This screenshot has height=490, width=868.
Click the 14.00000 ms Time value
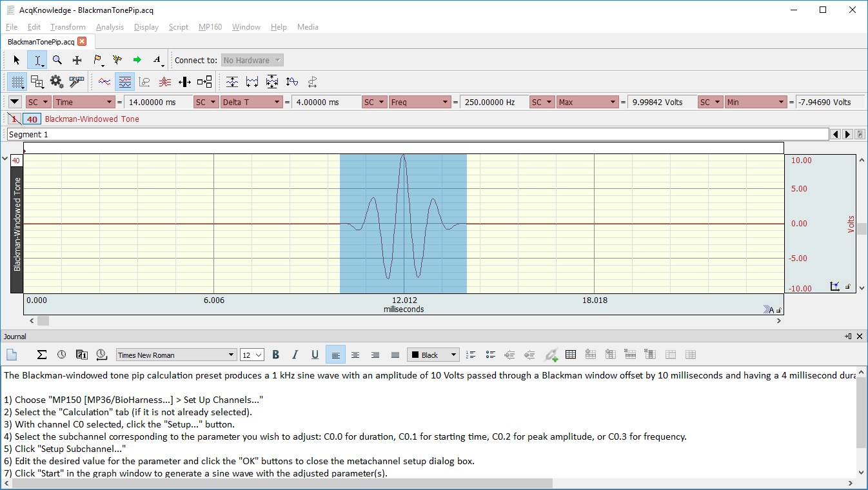pos(158,102)
